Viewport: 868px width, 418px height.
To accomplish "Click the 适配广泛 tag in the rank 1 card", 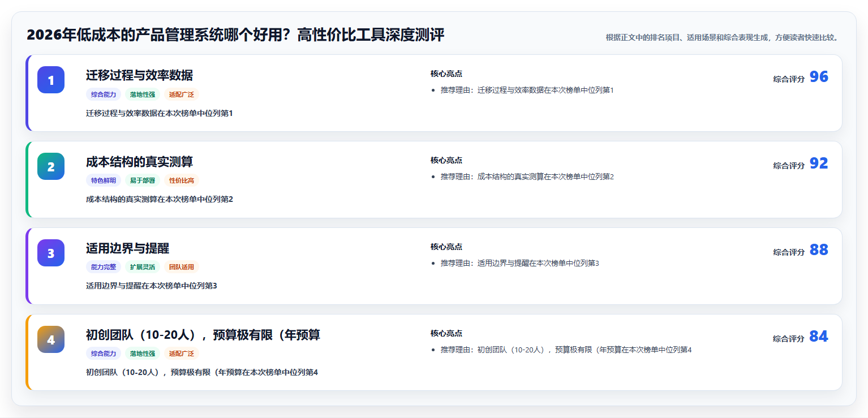I will [182, 94].
